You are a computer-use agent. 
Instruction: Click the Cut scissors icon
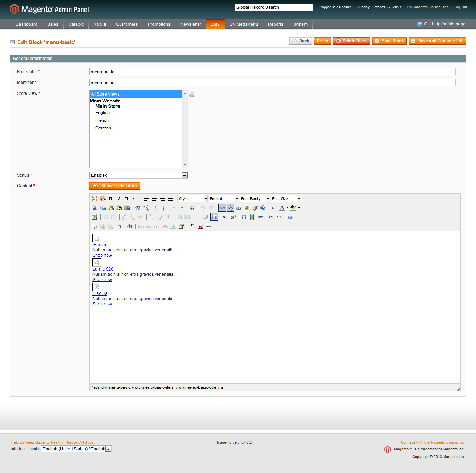95,208
